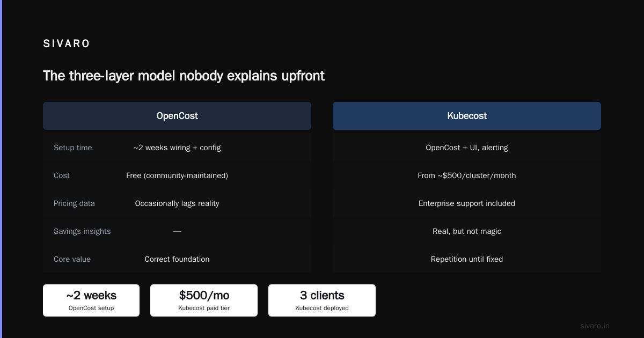Select the 'Setup time' row label
This screenshot has height=338, width=644.
click(x=72, y=148)
